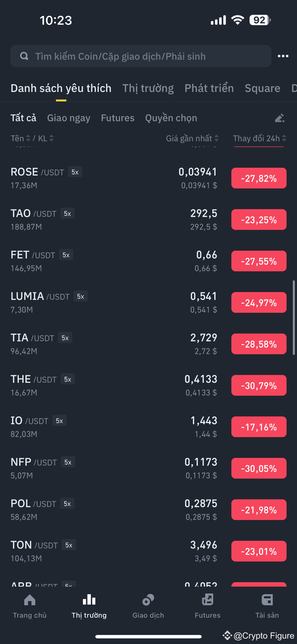297x644 pixels.
Task: Open the TON/USDT pair row
Action: (148, 551)
